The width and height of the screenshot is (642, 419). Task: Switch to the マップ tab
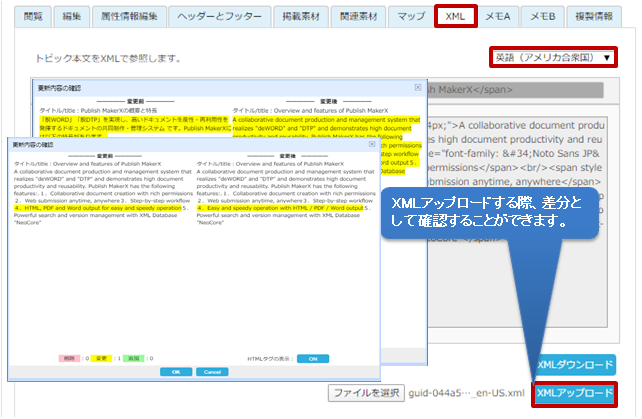point(411,17)
